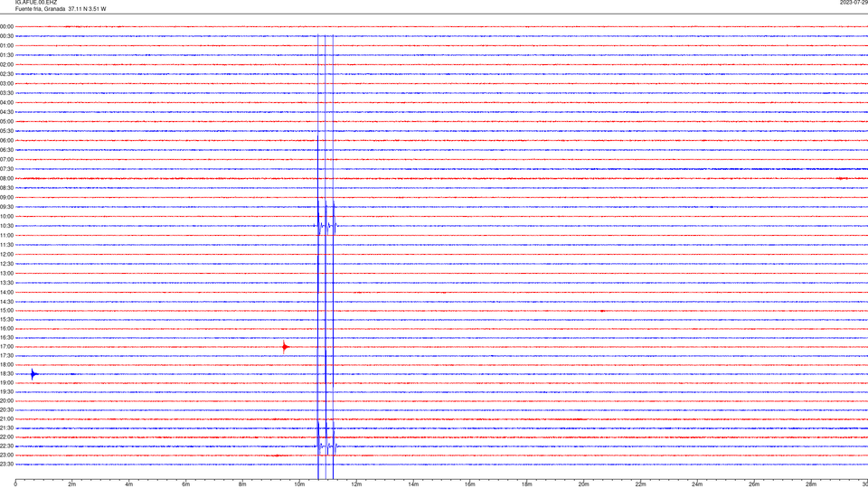The width and height of the screenshot is (868, 488).
Task: Click the 05:00 time label
Action: [x=6, y=121]
